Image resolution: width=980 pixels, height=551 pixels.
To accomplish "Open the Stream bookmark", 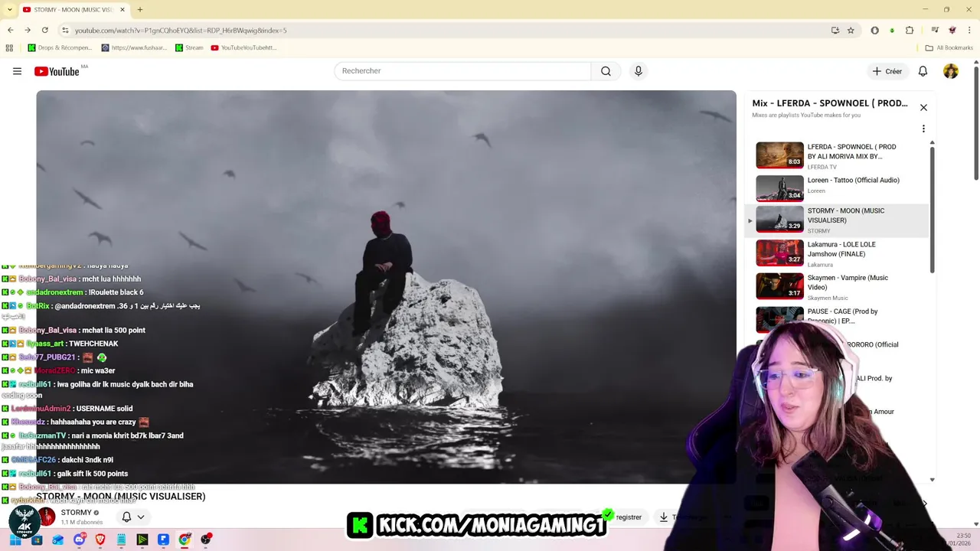I will point(189,47).
